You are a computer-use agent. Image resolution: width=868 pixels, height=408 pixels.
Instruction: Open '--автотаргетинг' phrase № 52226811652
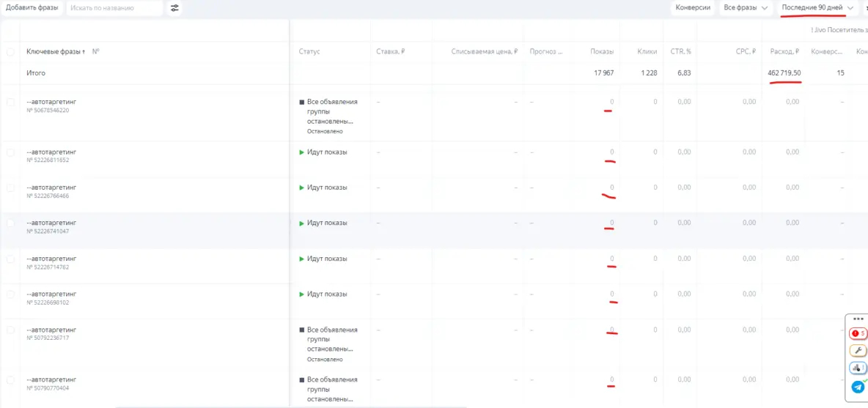51,152
